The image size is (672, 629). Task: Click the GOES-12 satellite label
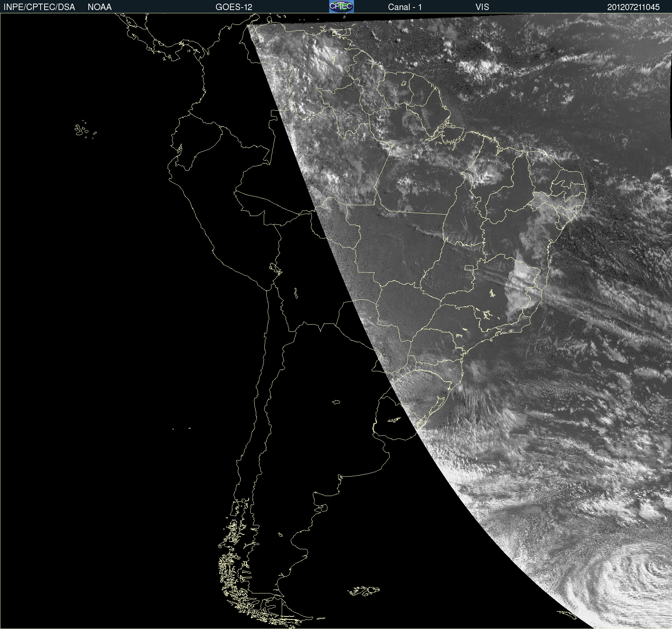click(234, 7)
